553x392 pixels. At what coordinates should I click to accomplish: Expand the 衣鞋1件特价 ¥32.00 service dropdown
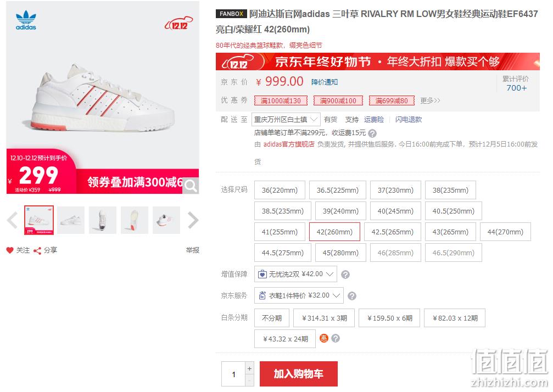[x=299, y=295]
